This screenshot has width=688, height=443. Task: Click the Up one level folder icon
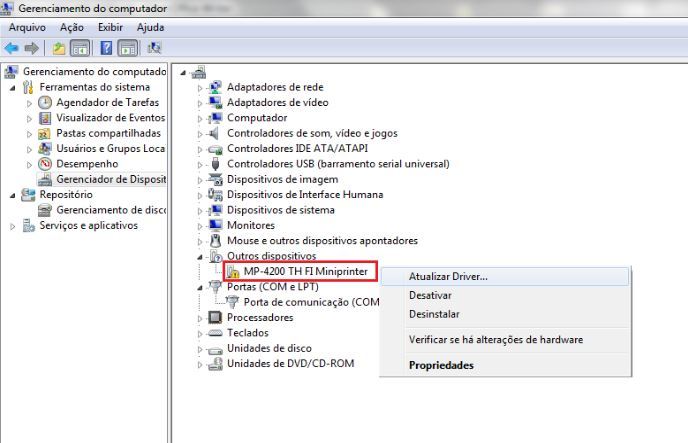59,48
